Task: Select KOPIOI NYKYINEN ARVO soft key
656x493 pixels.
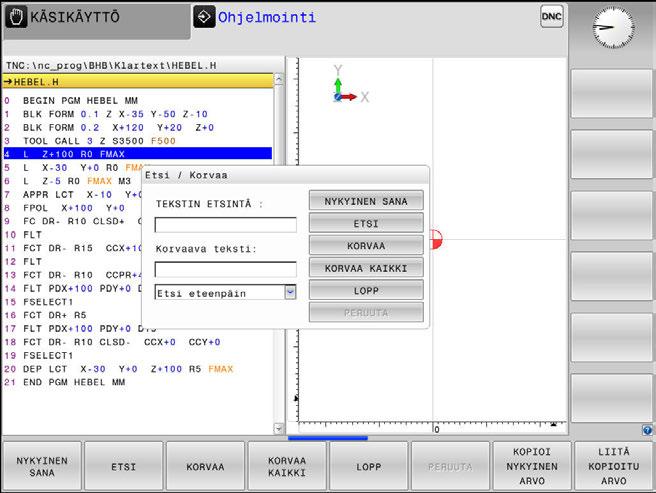Action: point(532,466)
